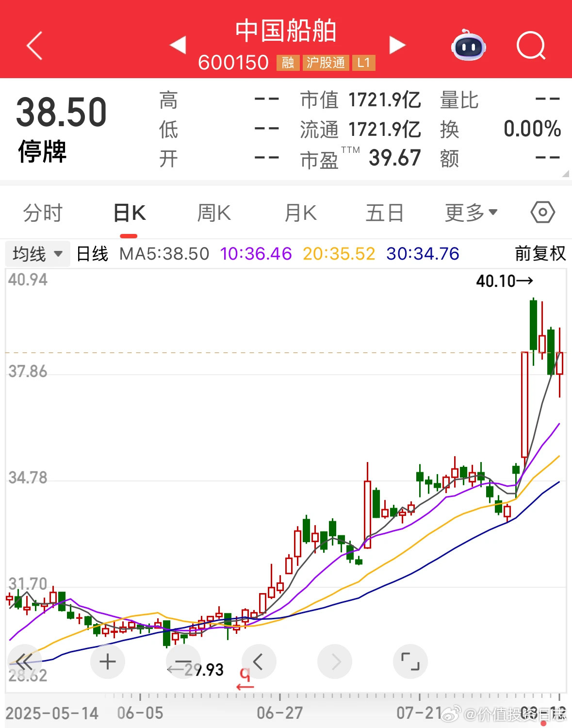The width and height of the screenshot is (572, 728).
Task: Move chart cursor left one candle
Action: pyautogui.click(x=259, y=662)
